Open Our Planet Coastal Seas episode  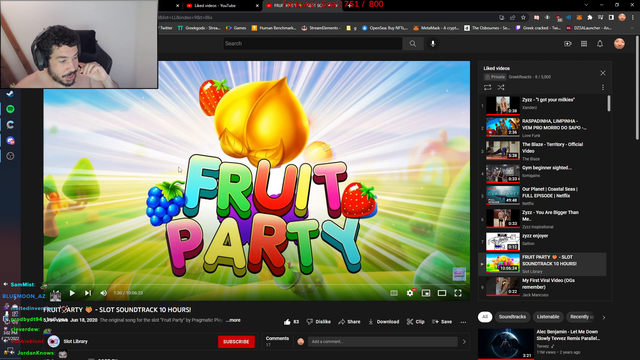543,196
